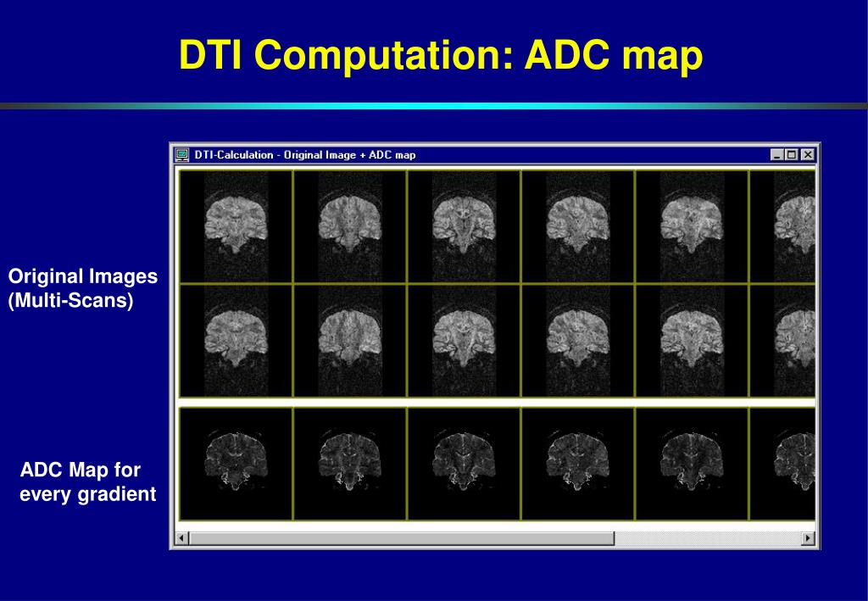
Task: Select first original scan in middle row
Action: (236, 341)
